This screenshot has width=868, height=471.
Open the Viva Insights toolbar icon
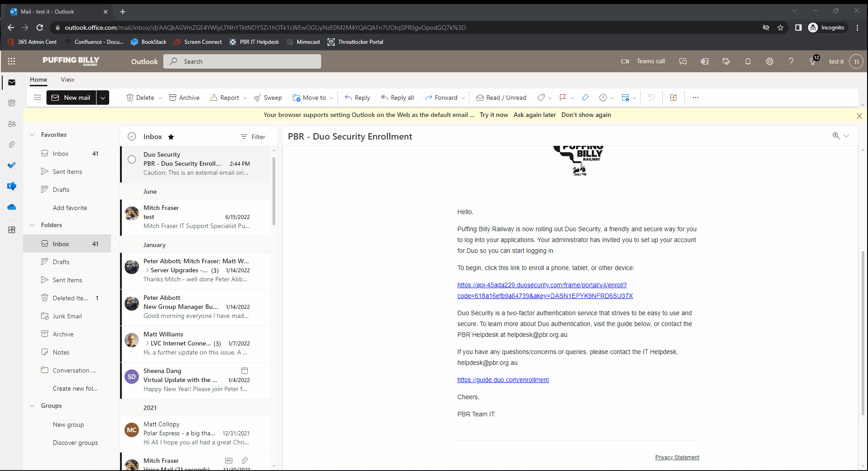(674, 98)
